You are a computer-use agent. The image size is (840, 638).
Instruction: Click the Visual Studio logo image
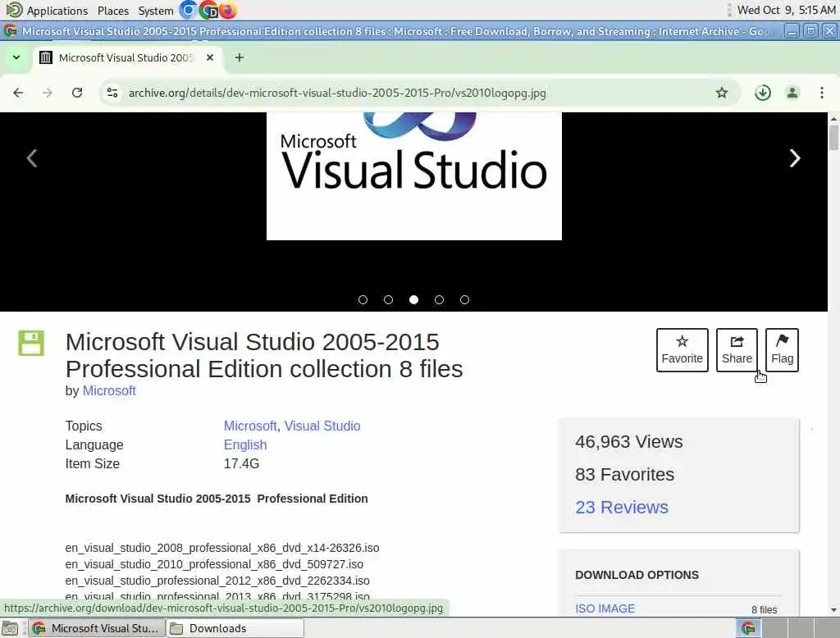point(414,175)
